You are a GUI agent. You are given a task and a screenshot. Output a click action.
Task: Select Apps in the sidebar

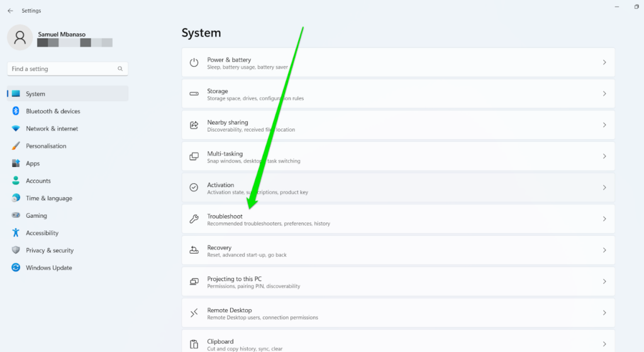point(33,163)
